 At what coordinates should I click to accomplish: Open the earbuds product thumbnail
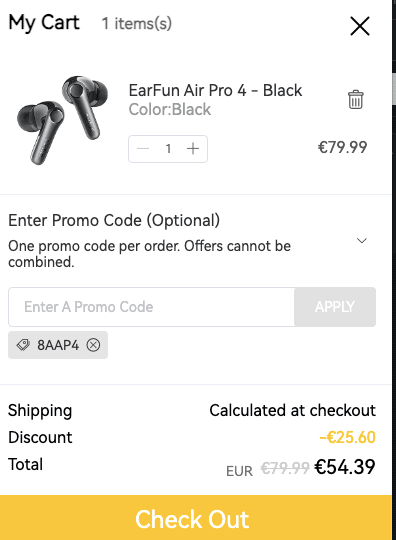[x=62, y=119]
